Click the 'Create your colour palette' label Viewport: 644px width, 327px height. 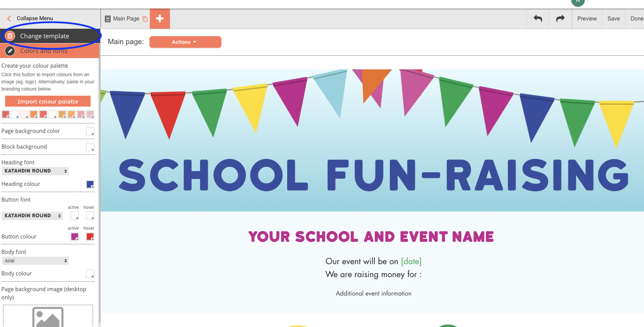click(35, 66)
